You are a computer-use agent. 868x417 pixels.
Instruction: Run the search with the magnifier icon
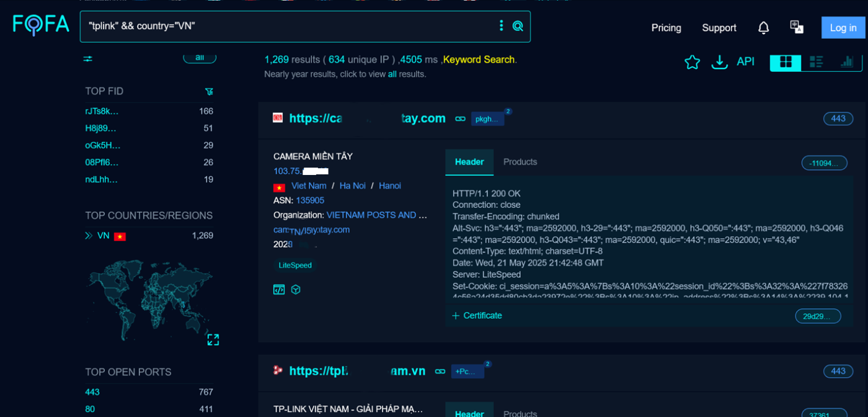(518, 26)
